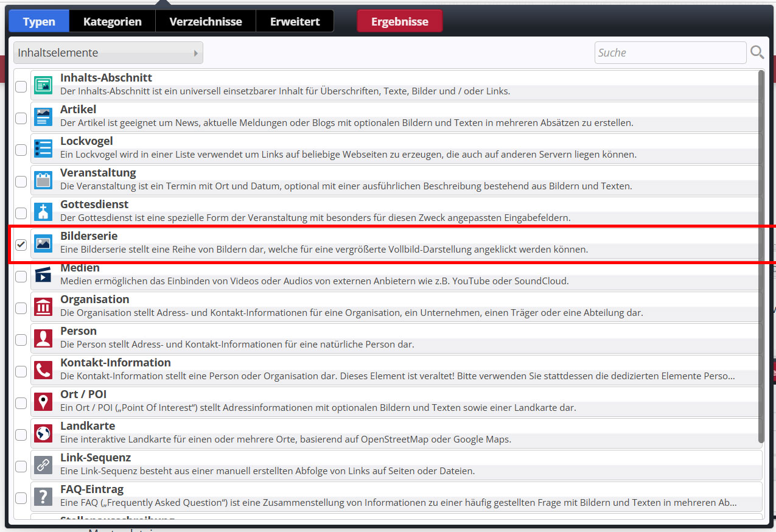The width and height of the screenshot is (776, 532).
Task: Enable the Organisation checkbox
Action: 21,308
